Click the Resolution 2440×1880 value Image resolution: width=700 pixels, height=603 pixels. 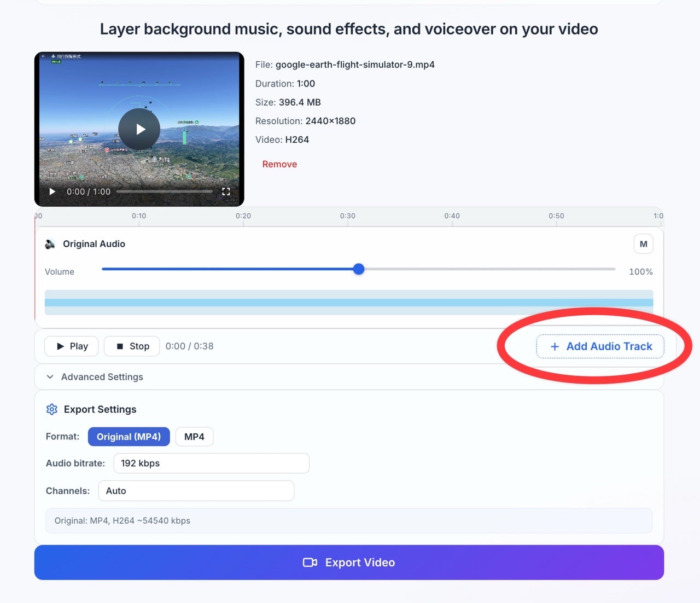click(x=330, y=121)
